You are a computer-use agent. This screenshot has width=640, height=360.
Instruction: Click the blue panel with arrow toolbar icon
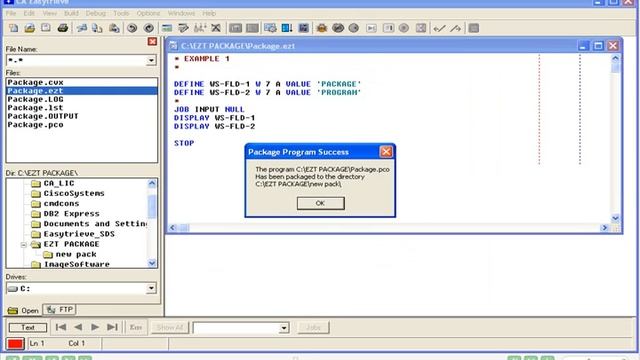coord(287,28)
